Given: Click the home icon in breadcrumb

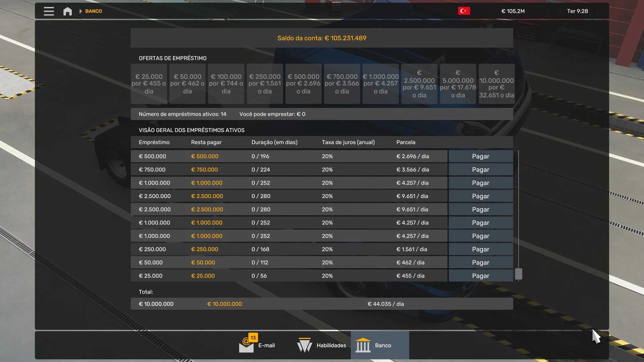Looking at the screenshot, I should [x=67, y=11].
